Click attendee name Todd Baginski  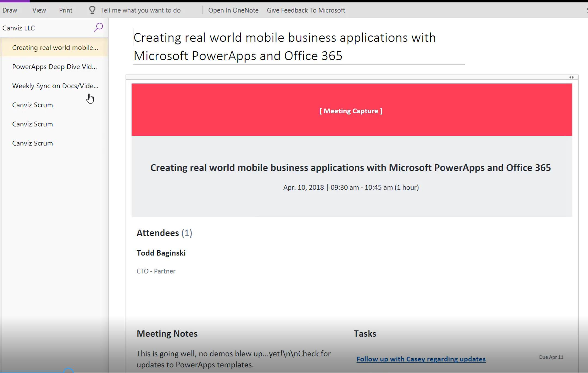pos(161,253)
